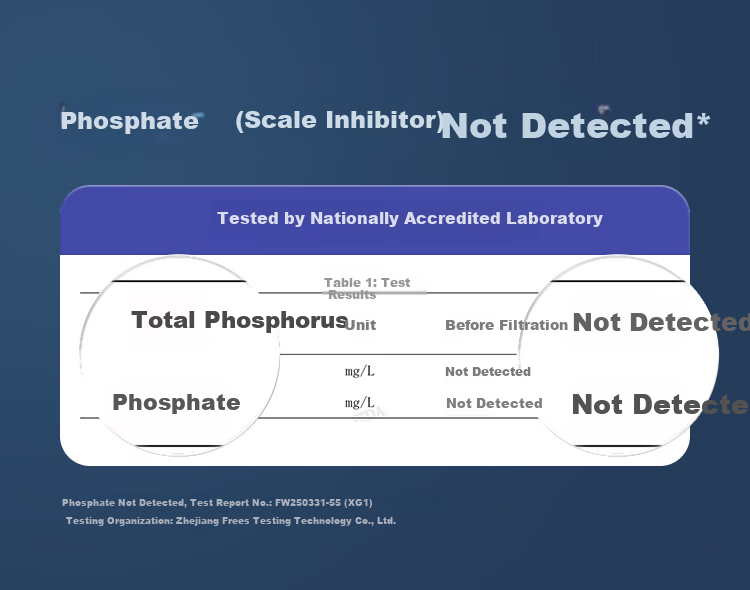Click 'Testing Organization: Zhejiang Frees Testing Technology' line
Viewport: 750px width, 590px height.
coord(231,521)
